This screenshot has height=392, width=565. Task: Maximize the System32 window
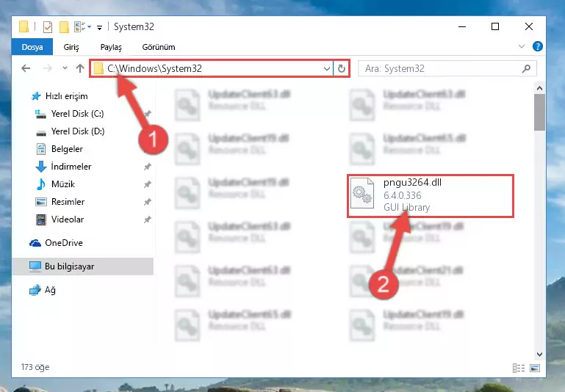point(495,26)
